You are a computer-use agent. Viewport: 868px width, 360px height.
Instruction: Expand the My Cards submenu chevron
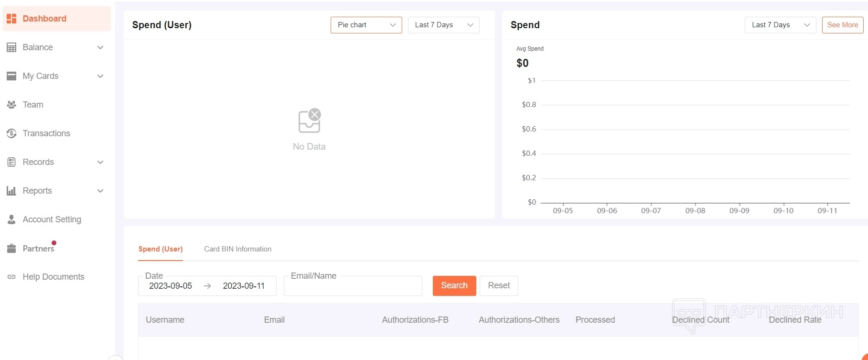click(x=100, y=76)
